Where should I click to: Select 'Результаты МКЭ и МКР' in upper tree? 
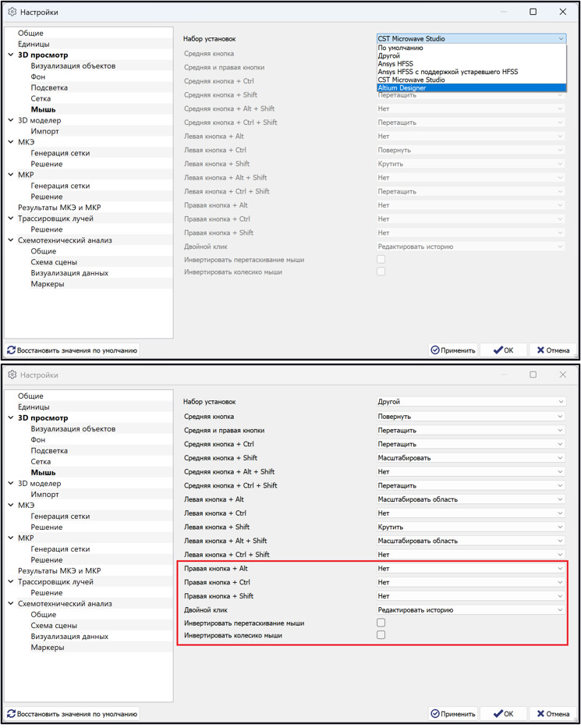click(59, 208)
